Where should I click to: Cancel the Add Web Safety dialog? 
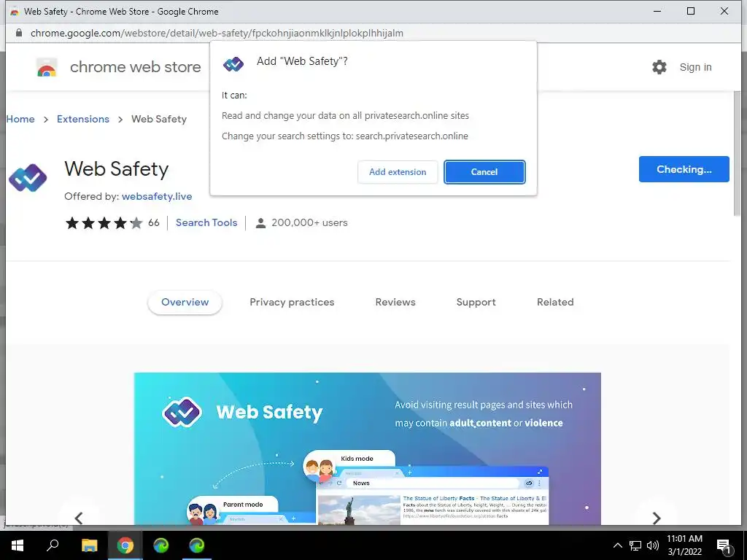484,172
